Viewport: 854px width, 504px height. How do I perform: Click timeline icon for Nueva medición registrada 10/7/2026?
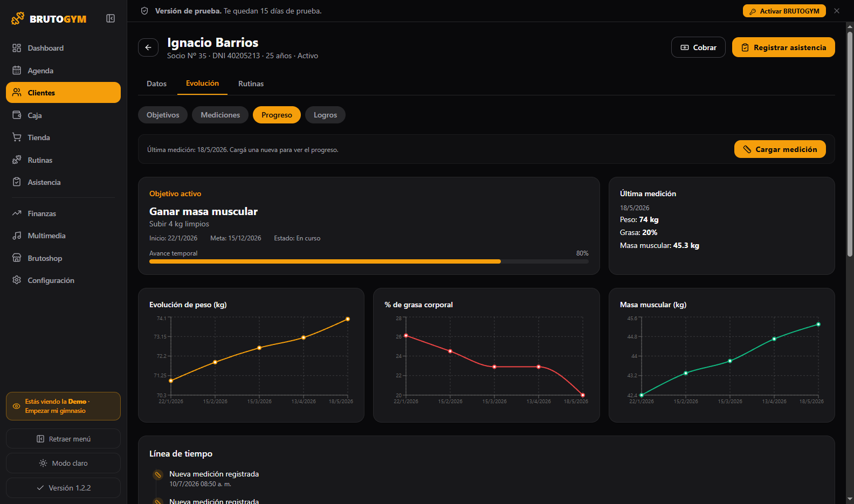point(158,475)
